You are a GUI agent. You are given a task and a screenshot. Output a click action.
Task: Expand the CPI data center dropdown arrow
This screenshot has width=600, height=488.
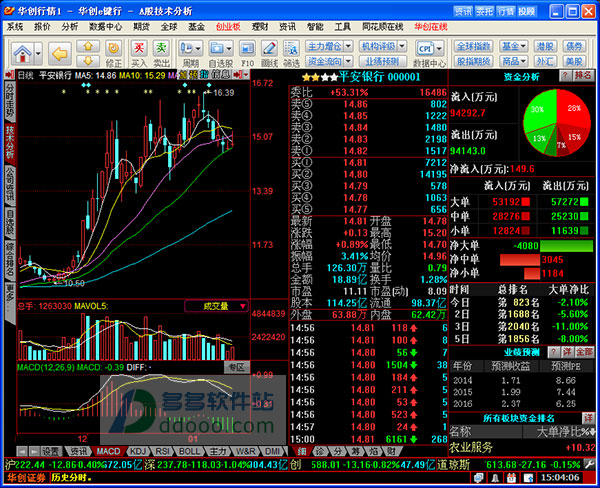(x=439, y=49)
